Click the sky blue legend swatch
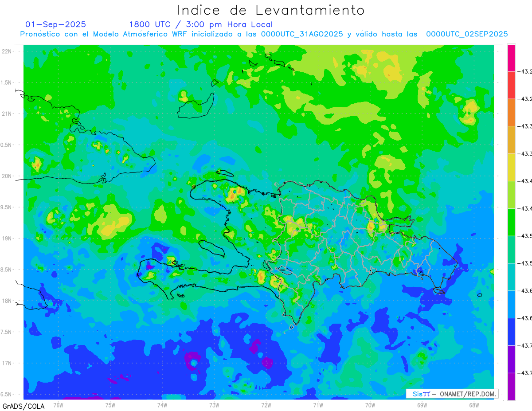 pyautogui.click(x=511, y=304)
